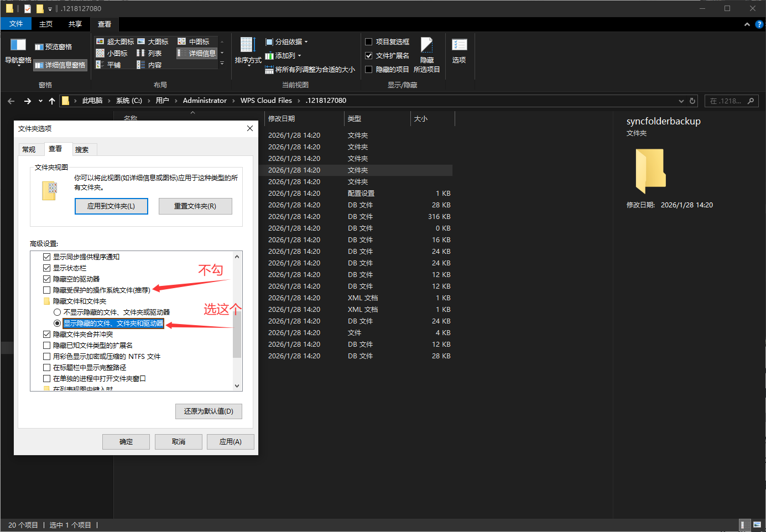The width and height of the screenshot is (766, 532).
Task: Click 还原为默认值(D) button
Action: tap(209, 411)
